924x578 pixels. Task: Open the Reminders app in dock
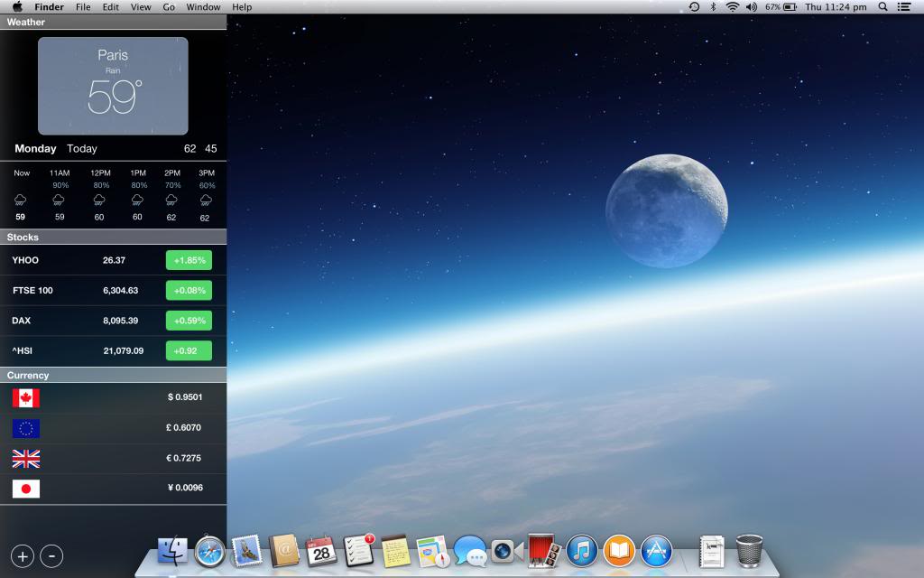tap(358, 550)
